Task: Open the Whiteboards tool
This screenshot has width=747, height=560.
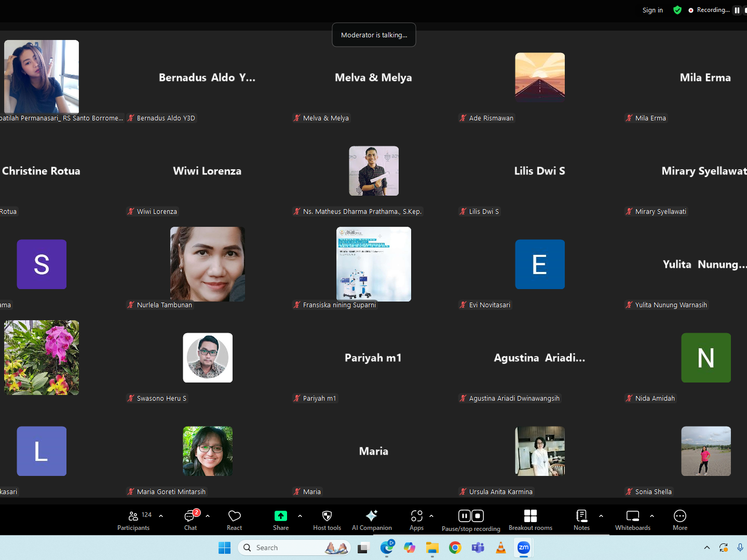Action: (x=632, y=520)
